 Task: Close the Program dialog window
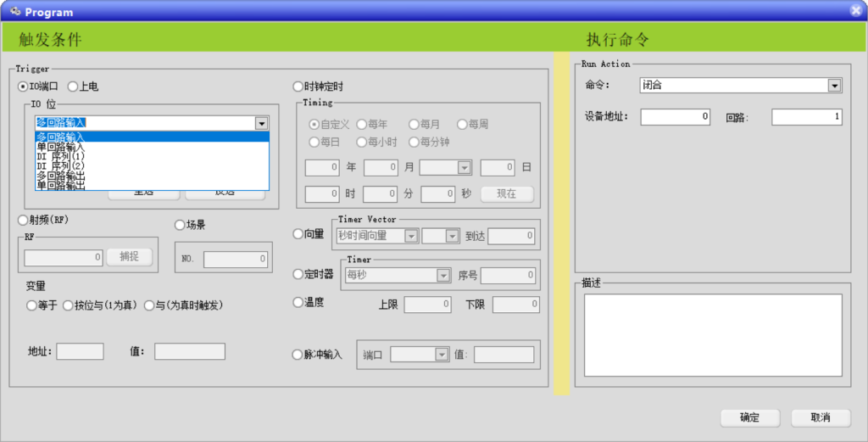856,11
